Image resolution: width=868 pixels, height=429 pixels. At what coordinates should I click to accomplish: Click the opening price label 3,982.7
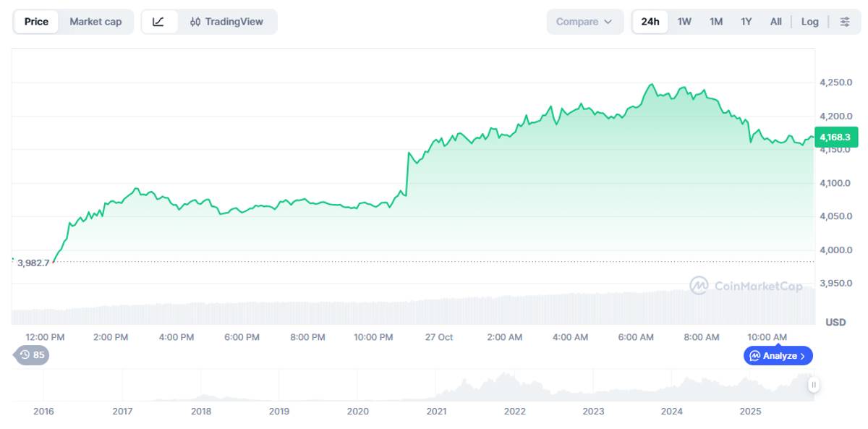click(33, 263)
